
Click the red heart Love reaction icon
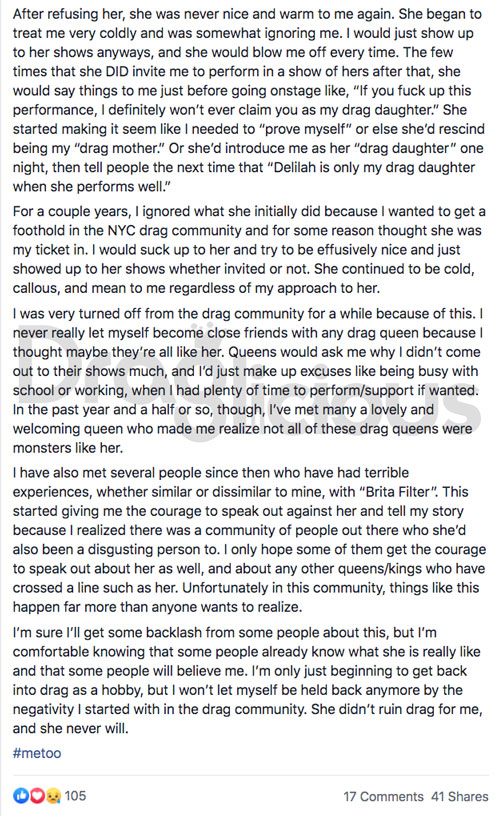(36, 796)
